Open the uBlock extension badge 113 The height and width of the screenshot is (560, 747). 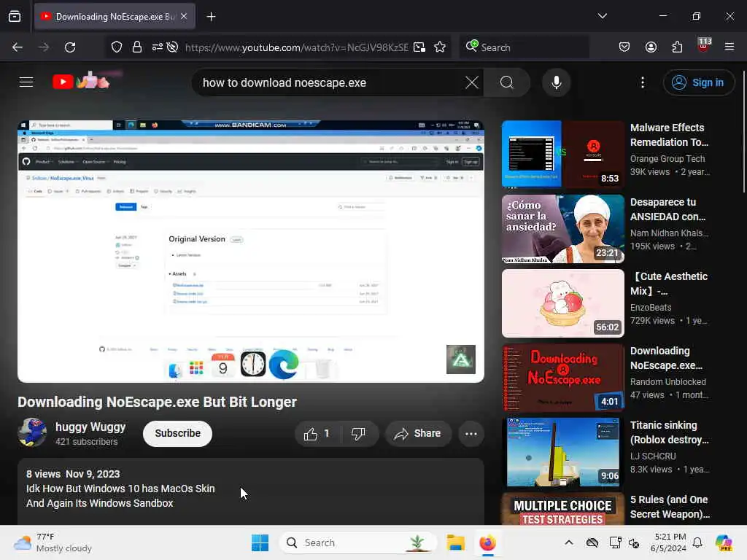tap(704, 46)
